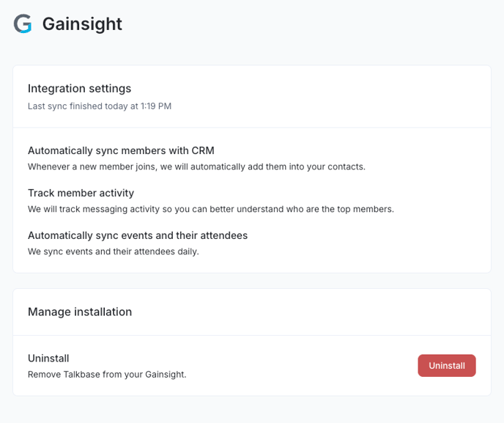The width and height of the screenshot is (504, 423).
Task: Click the word CRM in the sync heading
Action: [x=203, y=150]
